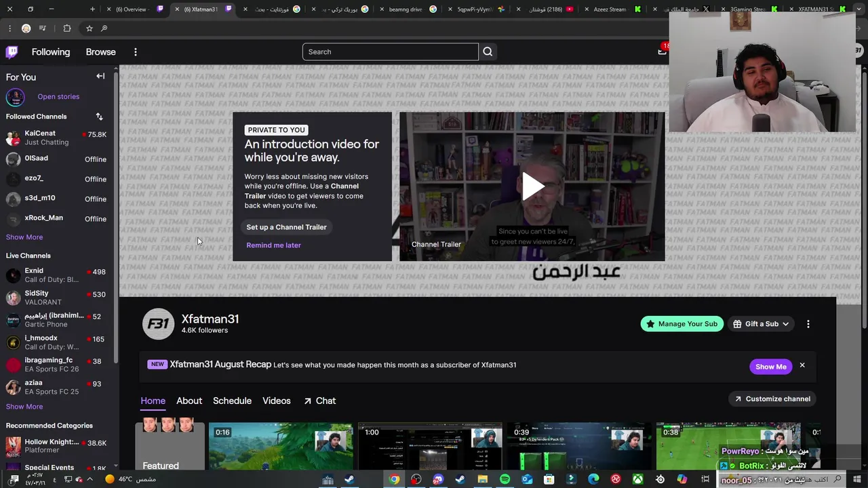Expand the Gift a Sub dropdown

coord(762,324)
